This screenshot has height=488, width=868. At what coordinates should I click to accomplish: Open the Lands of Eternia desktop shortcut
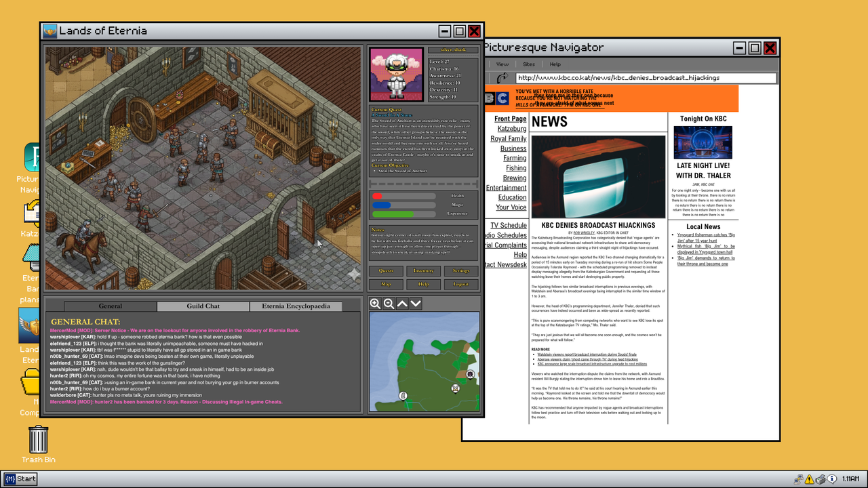(30, 324)
